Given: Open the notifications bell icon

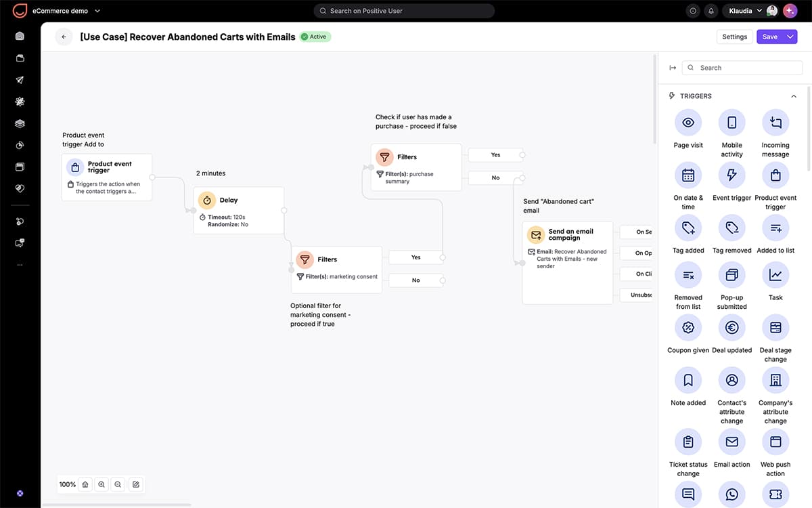Looking at the screenshot, I should pos(710,11).
